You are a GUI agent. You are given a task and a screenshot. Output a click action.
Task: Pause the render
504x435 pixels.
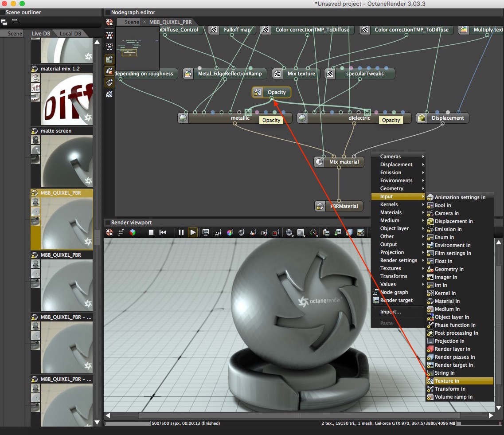[x=181, y=232]
